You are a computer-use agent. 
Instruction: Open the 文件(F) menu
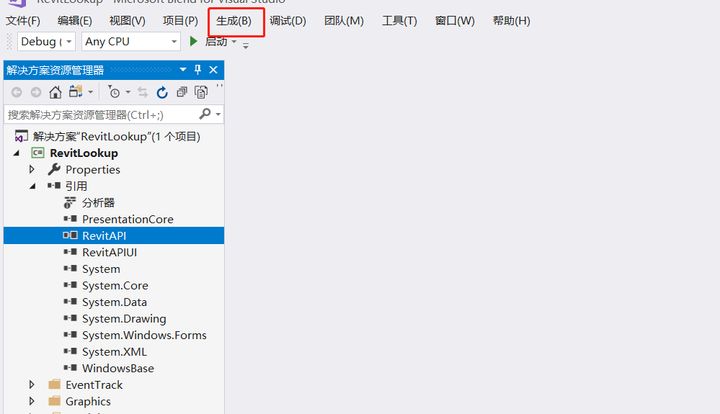click(x=23, y=21)
